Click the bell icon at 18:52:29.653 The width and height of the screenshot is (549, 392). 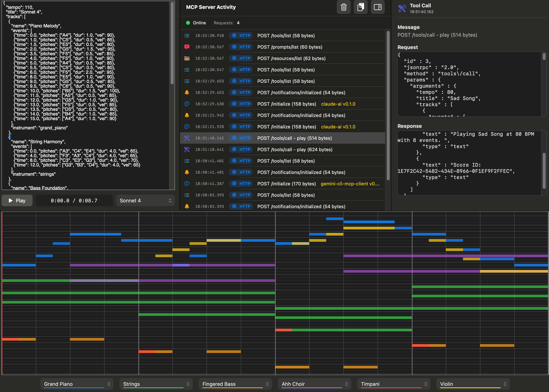[187, 92]
